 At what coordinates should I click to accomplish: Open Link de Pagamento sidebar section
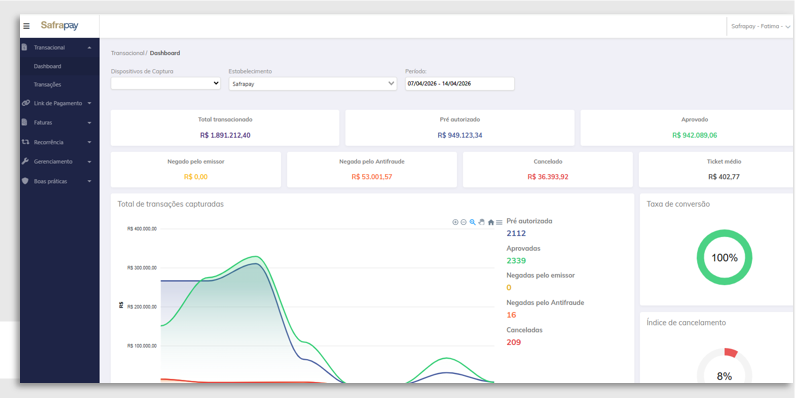[x=57, y=103]
